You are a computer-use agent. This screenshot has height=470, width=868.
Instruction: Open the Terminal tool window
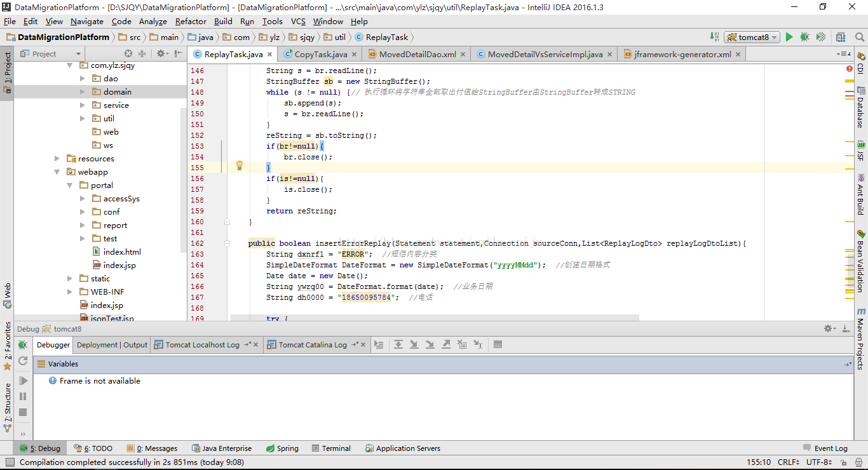(331, 448)
